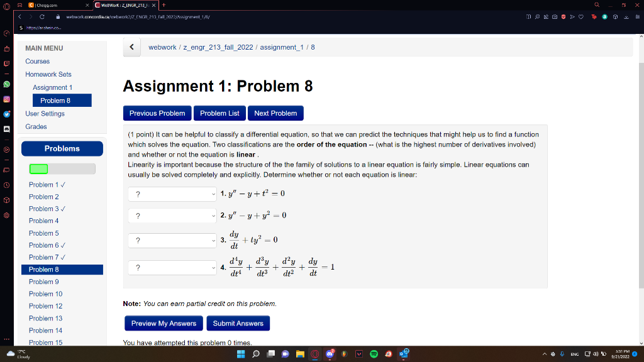Open the answer dropdown for equation 4

[x=172, y=267]
